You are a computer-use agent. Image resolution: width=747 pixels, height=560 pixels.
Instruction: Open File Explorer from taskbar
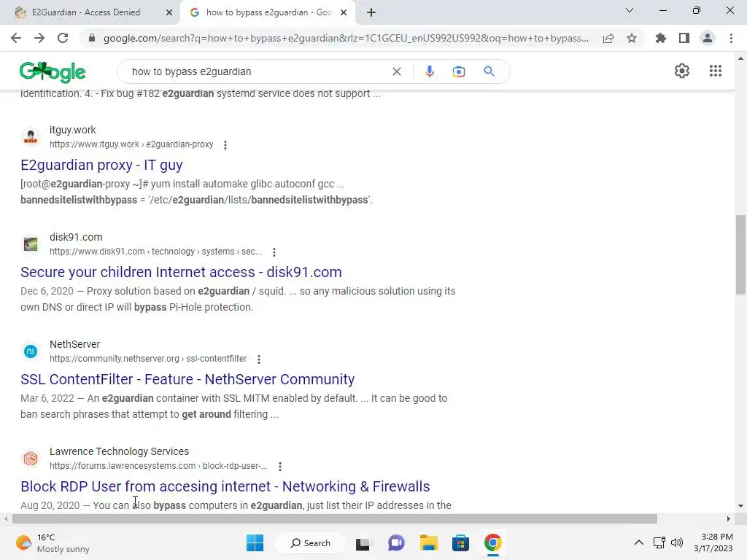[428, 542]
